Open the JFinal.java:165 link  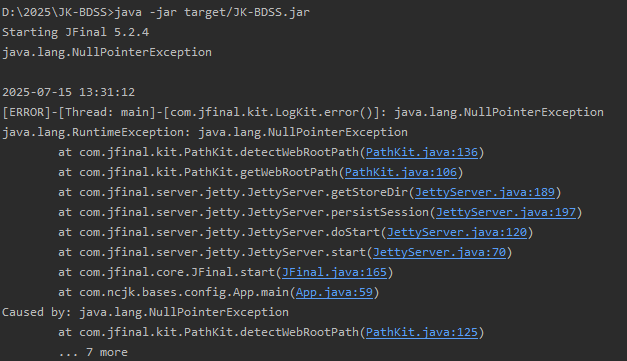pyautogui.click(x=334, y=272)
